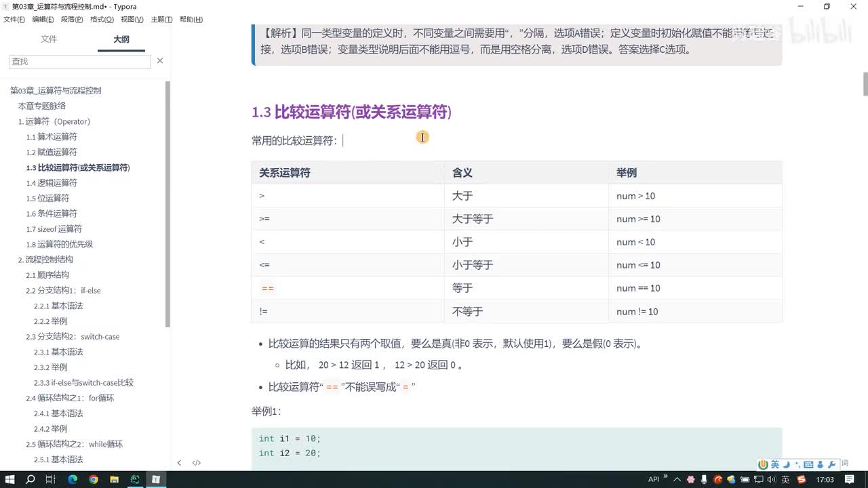Jump to 2.3 分支结构2：switch-case
Screen dimensions: 868x488
[73, 336]
